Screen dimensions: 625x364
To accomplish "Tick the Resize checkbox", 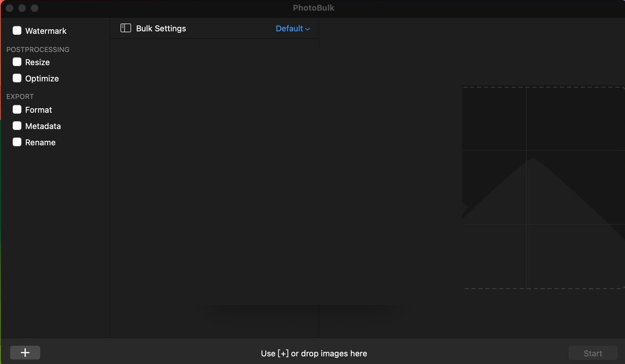I will [x=17, y=62].
